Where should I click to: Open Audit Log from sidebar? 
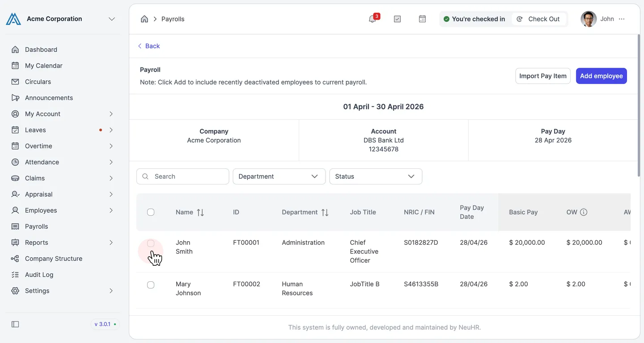pyautogui.click(x=39, y=275)
